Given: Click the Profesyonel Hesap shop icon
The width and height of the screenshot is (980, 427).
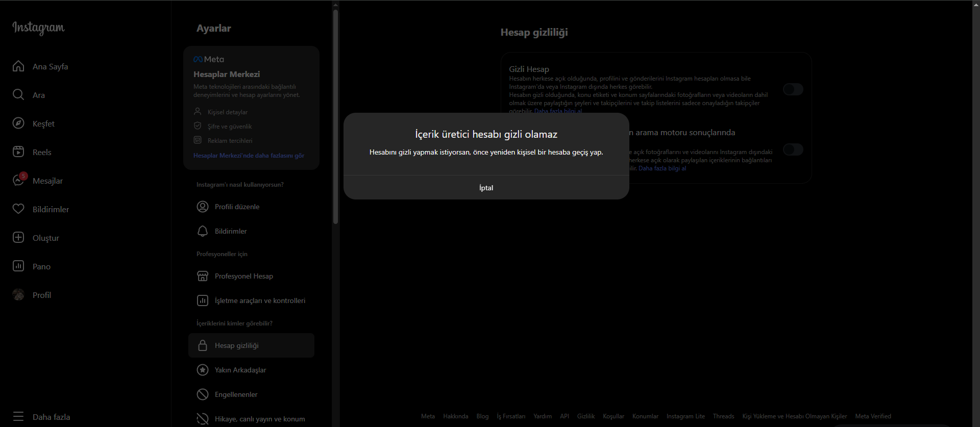Looking at the screenshot, I should point(203,276).
